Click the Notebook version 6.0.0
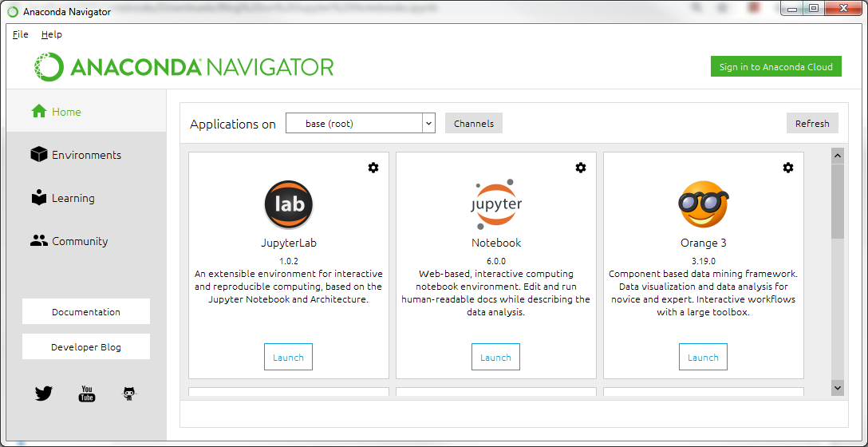The image size is (868, 447). [496, 261]
